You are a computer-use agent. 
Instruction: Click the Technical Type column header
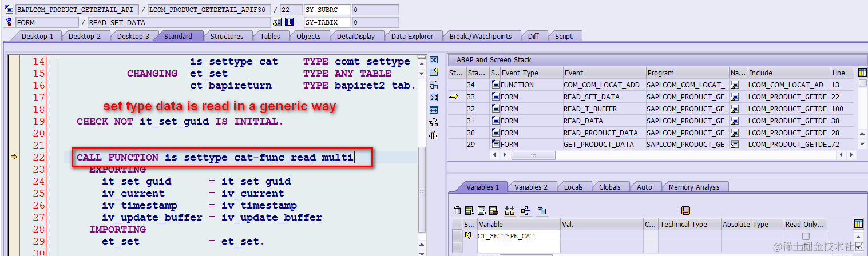tap(689, 224)
